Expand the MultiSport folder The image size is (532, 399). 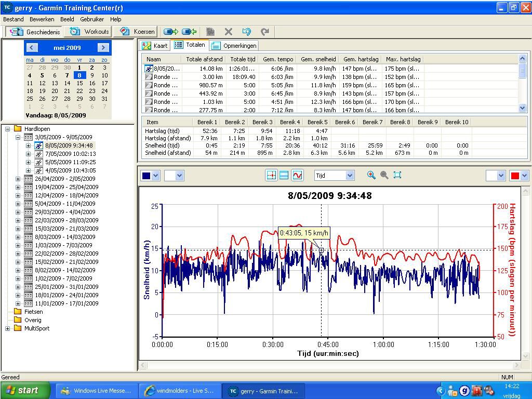pos(7,328)
